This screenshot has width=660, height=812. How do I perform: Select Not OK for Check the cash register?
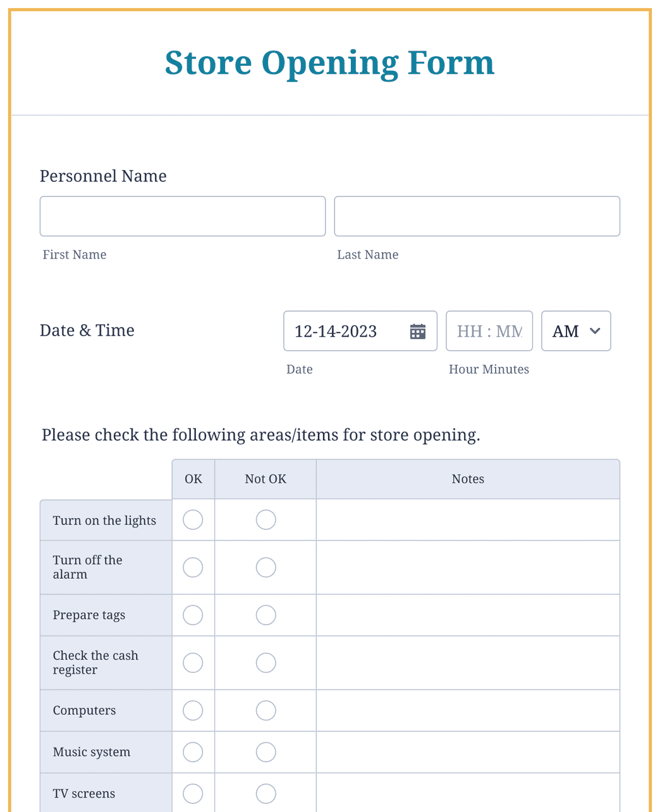coord(266,663)
